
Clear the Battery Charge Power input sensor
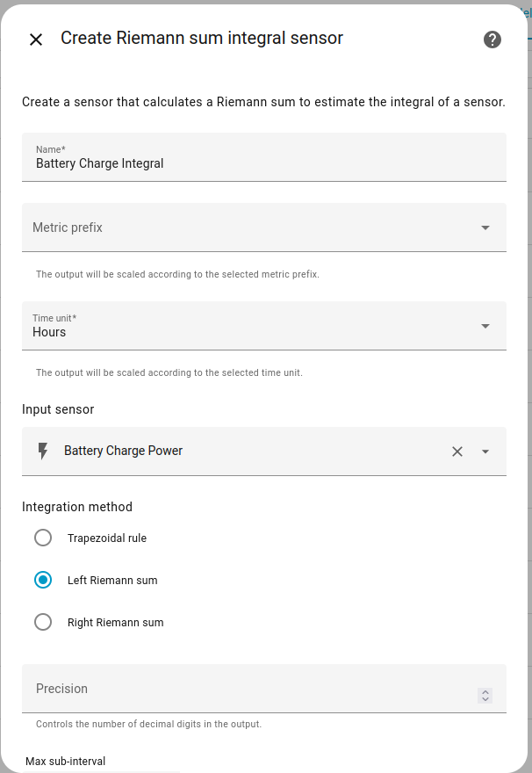coord(457,452)
